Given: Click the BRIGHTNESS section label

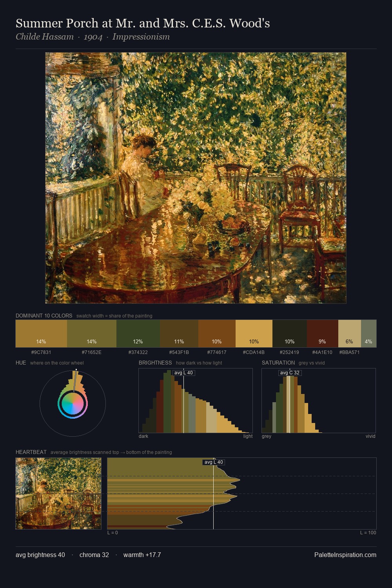Looking at the screenshot, I should click(x=155, y=363).
